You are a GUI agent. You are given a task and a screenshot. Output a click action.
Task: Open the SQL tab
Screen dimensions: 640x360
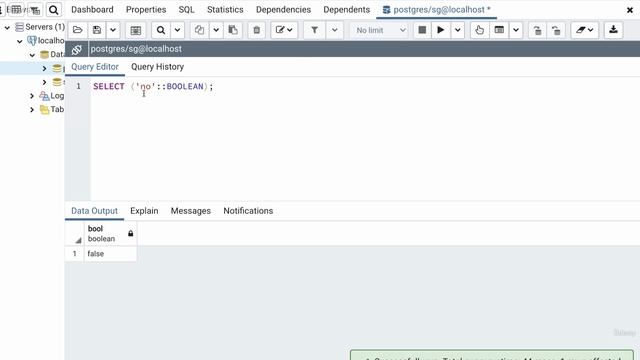187,9
